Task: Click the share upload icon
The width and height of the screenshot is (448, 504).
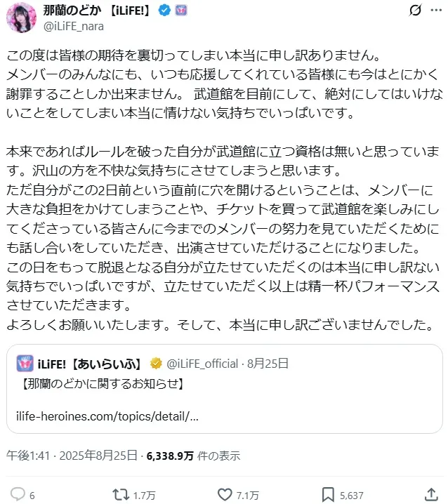Action: coord(430,494)
